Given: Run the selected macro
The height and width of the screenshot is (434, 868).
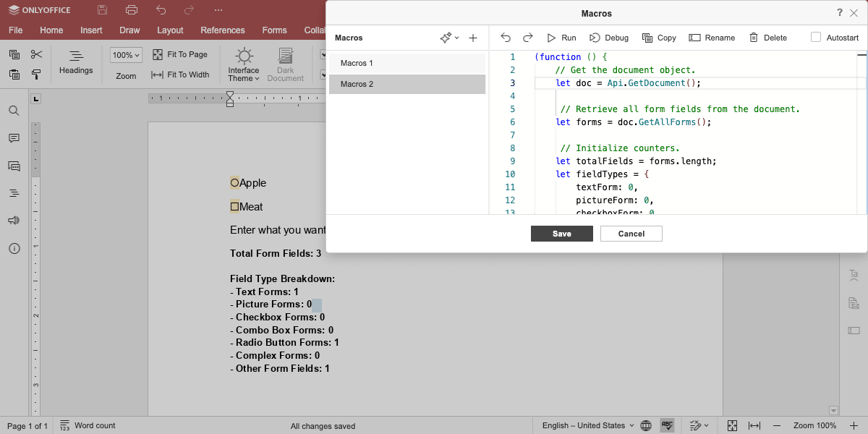Looking at the screenshot, I should tap(561, 38).
